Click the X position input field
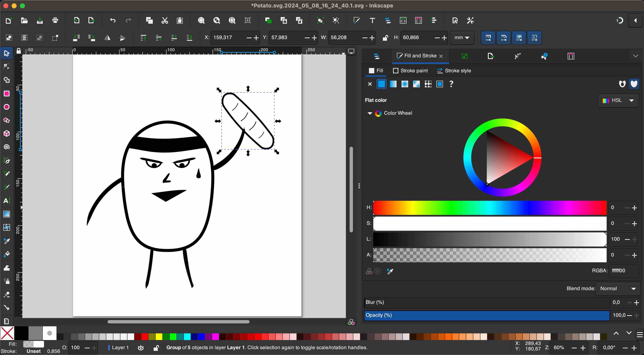This screenshot has width=644, height=355. pyautogui.click(x=228, y=38)
